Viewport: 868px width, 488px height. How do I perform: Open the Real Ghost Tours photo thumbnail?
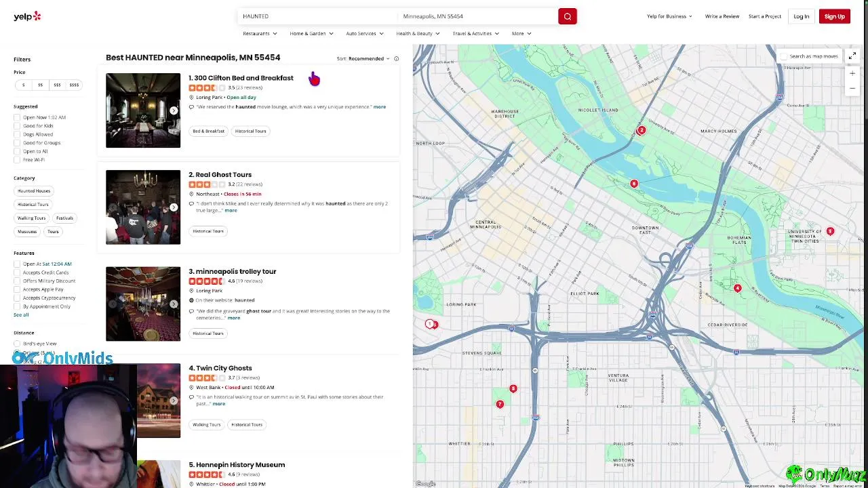point(143,207)
